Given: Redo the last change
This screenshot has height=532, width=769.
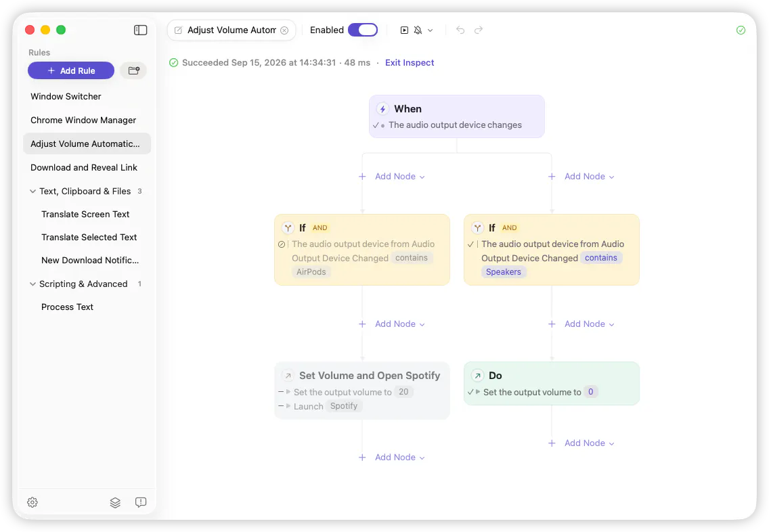Looking at the screenshot, I should (x=479, y=30).
